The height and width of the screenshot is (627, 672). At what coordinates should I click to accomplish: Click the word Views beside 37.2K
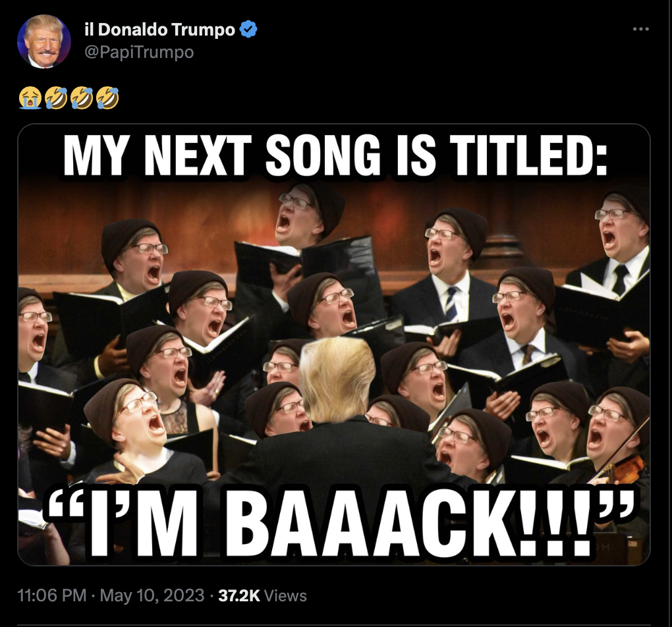click(x=285, y=595)
